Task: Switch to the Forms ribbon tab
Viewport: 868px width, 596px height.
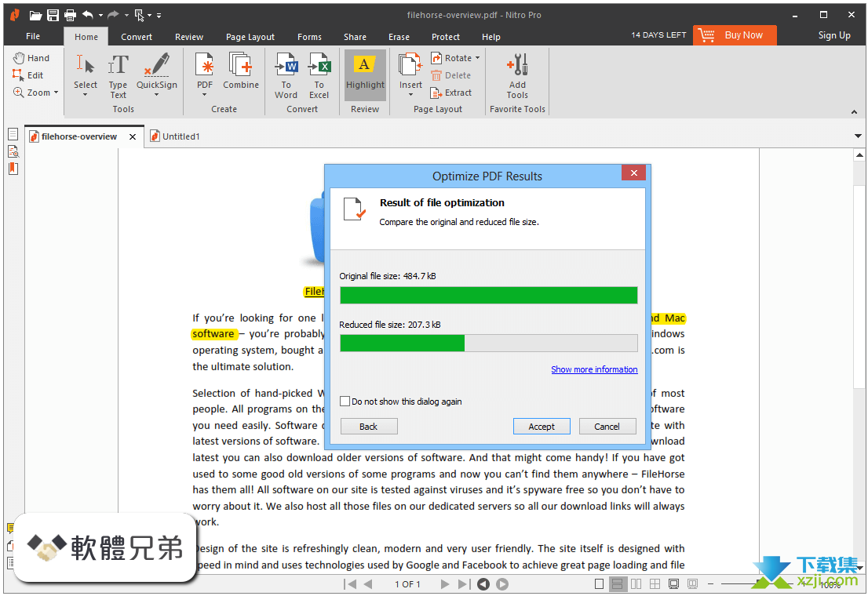Action: click(309, 37)
